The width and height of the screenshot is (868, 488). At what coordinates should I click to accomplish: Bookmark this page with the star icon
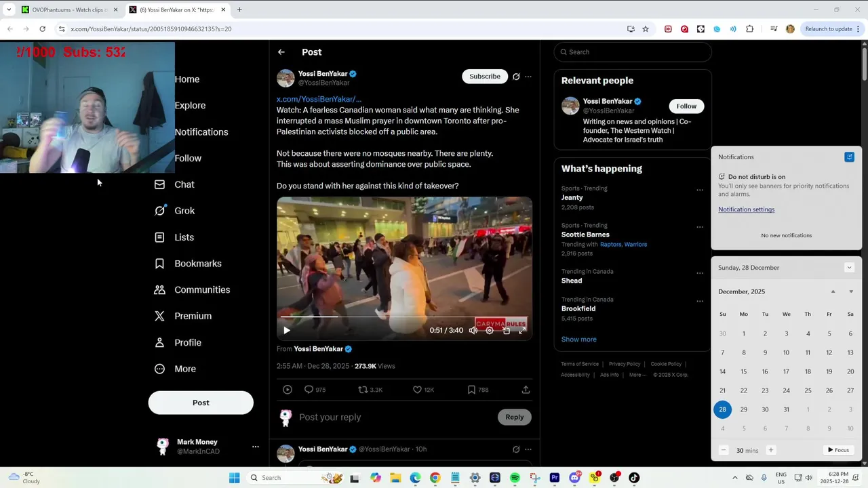646,29
